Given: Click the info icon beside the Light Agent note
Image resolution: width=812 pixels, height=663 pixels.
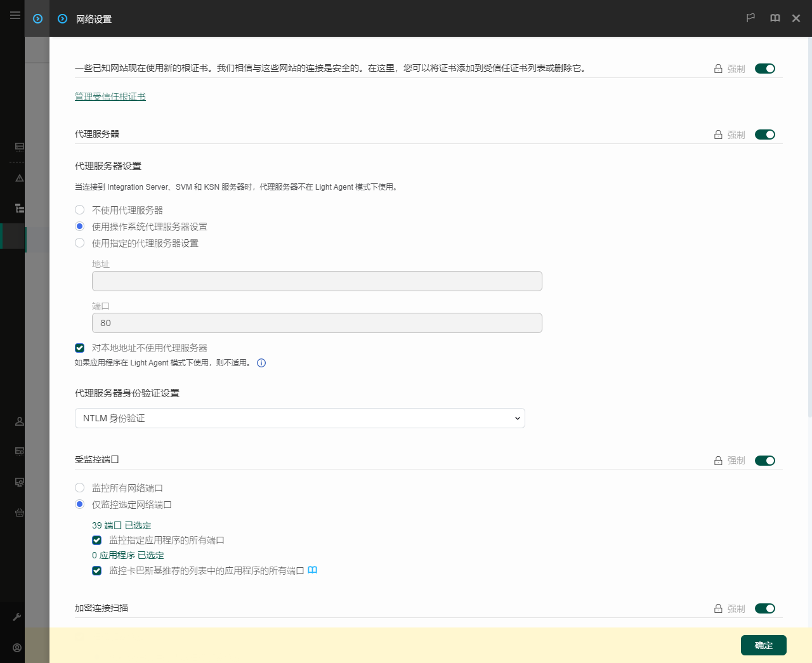Looking at the screenshot, I should coord(261,363).
